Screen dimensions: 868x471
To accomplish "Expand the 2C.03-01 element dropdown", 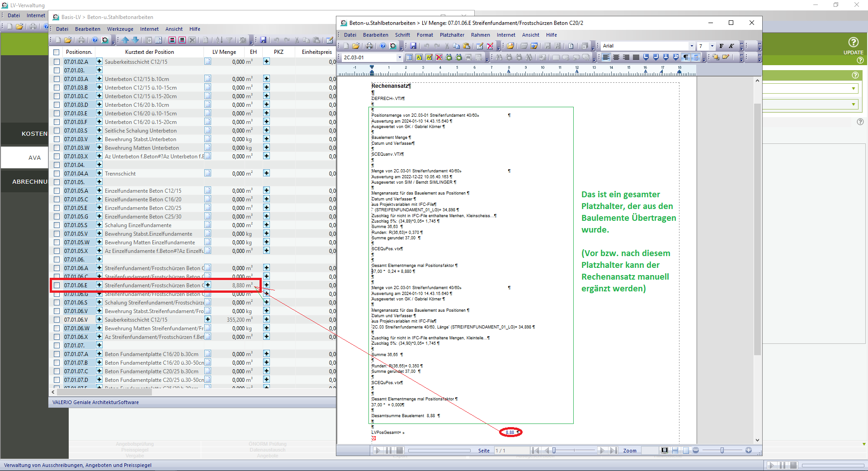I will [399, 57].
